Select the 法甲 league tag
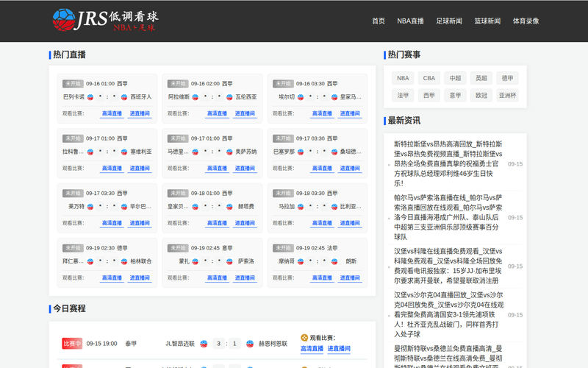This screenshot has width=588, height=368. pyautogui.click(x=403, y=96)
